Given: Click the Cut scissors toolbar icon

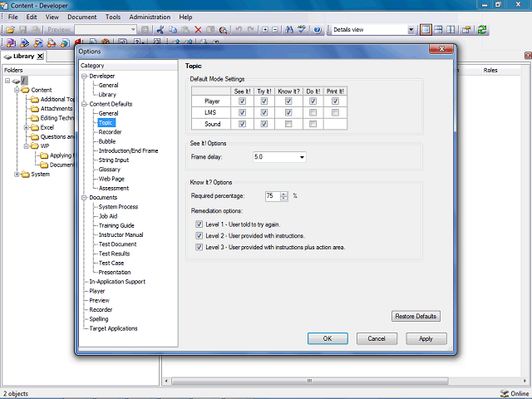Looking at the screenshot, I should click(x=160, y=30).
